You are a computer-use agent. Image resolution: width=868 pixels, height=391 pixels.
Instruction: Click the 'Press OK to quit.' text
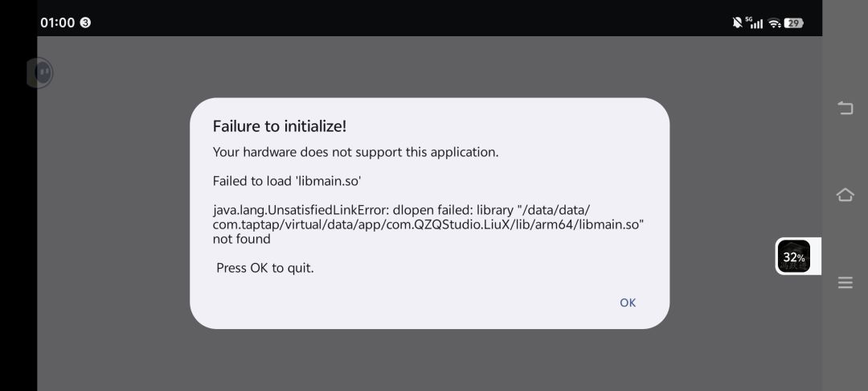pyautogui.click(x=264, y=268)
